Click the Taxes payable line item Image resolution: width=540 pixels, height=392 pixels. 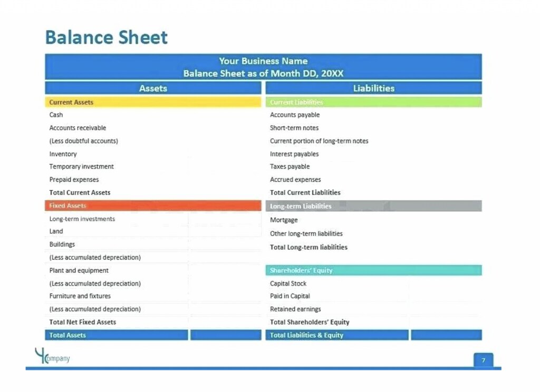click(290, 166)
